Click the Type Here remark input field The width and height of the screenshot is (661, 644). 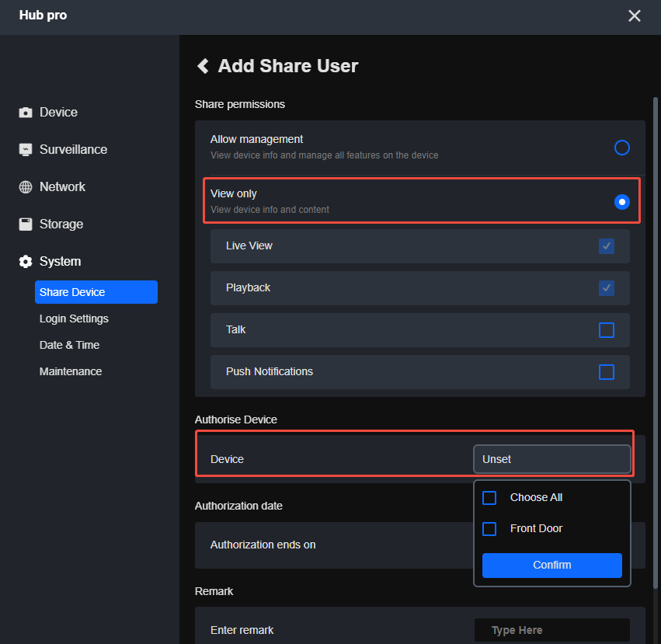(551, 630)
